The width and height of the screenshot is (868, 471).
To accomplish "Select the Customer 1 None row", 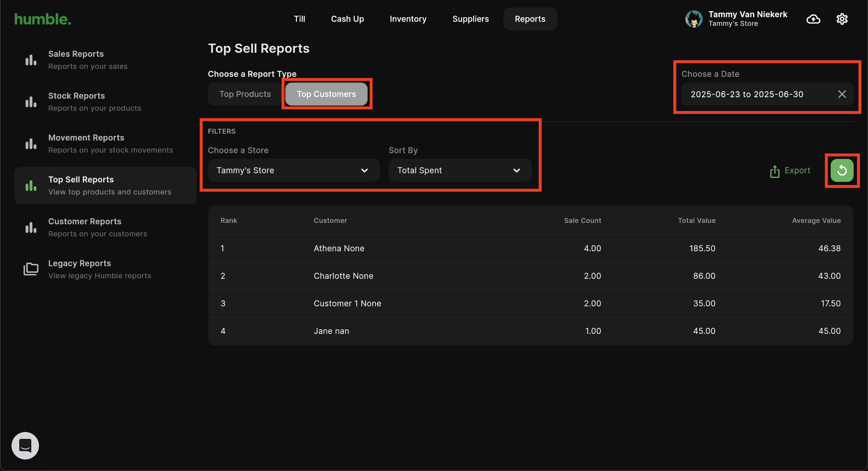I will tap(530, 304).
